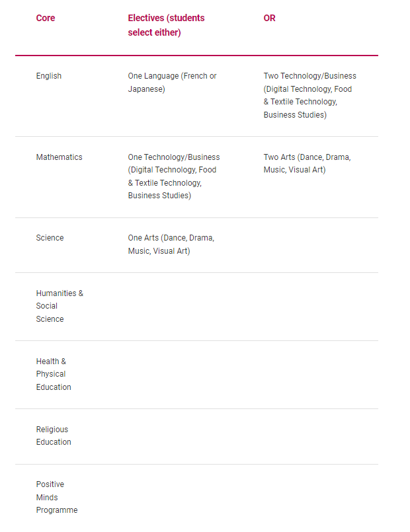This screenshot has height=532, width=410.
Task: Click Music, Visual Art under One Arts
Action: [159, 251]
